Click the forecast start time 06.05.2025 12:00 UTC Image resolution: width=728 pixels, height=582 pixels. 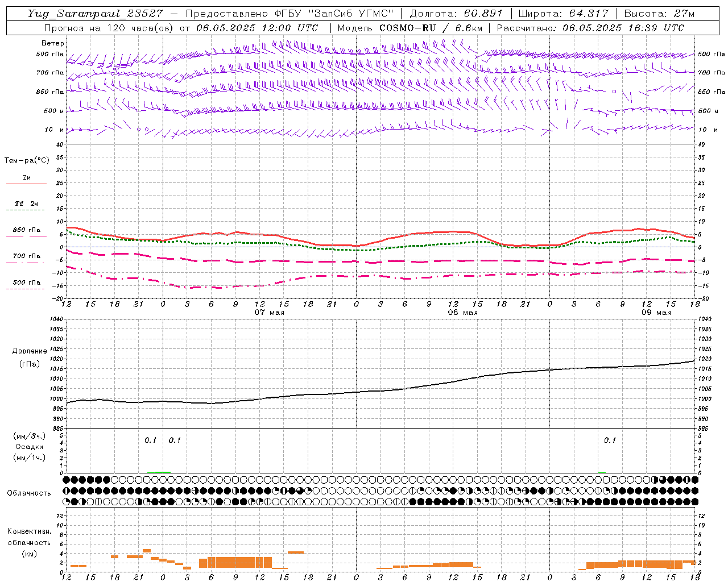(257, 28)
